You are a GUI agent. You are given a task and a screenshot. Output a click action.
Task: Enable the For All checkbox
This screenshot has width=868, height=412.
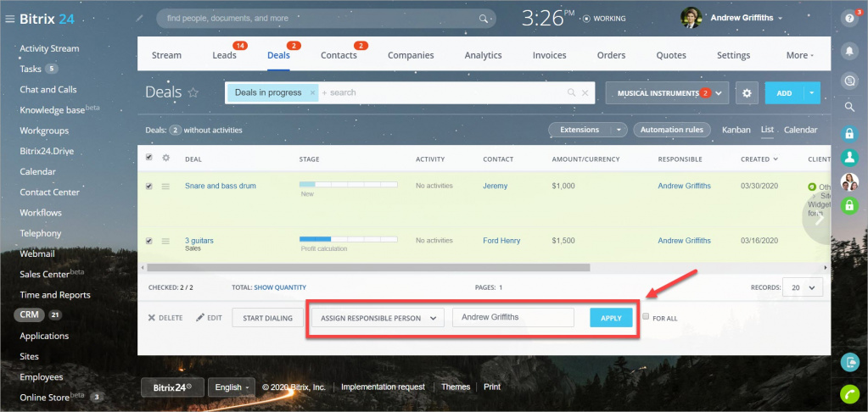(646, 316)
